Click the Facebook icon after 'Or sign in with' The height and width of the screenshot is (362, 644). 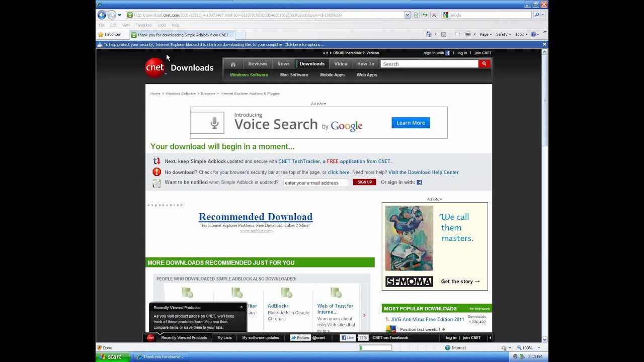[419, 183]
